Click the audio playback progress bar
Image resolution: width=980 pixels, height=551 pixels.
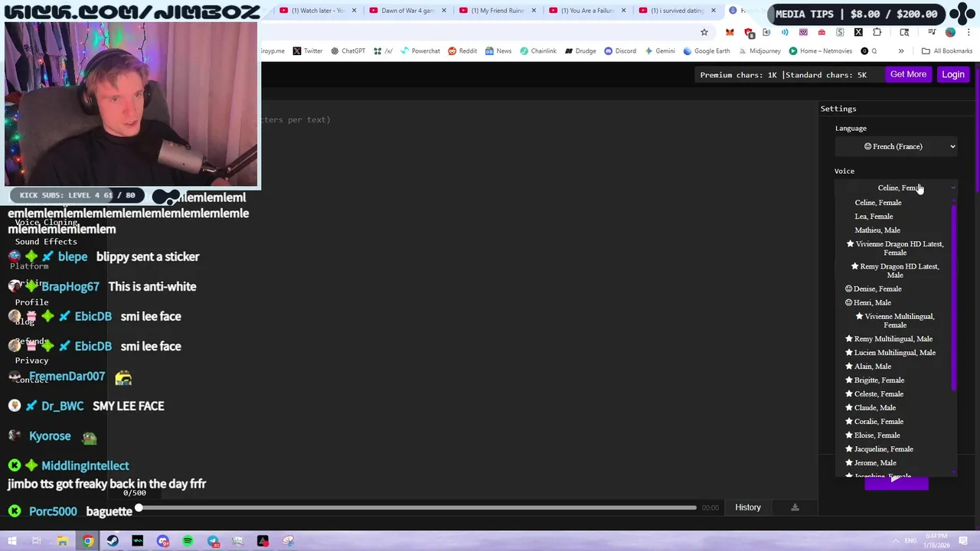[x=417, y=507]
